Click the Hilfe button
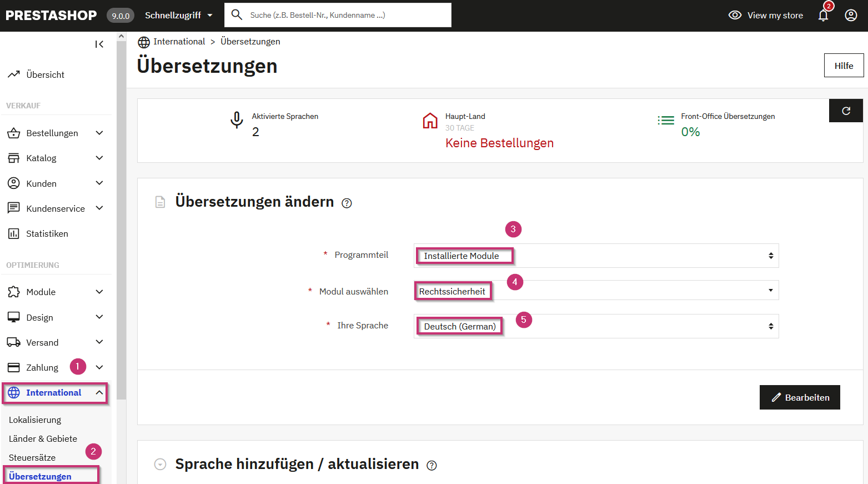This screenshot has width=868, height=484. pos(843,66)
